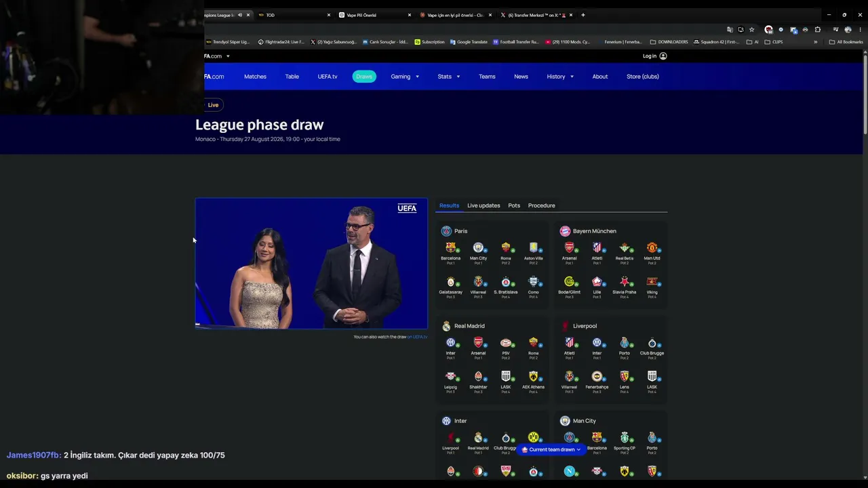The image size is (868, 488).
Task: Select Villarreal crest in Paris group
Action: click(478, 282)
